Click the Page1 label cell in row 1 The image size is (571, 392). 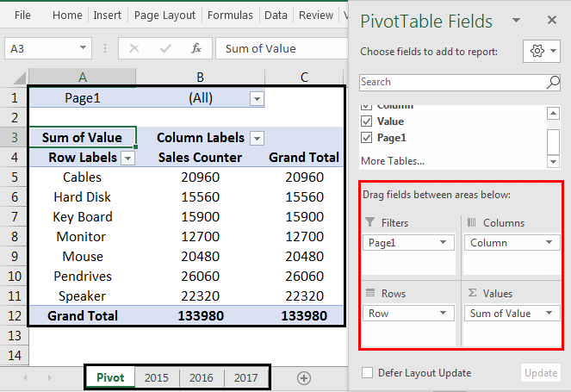(x=83, y=98)
